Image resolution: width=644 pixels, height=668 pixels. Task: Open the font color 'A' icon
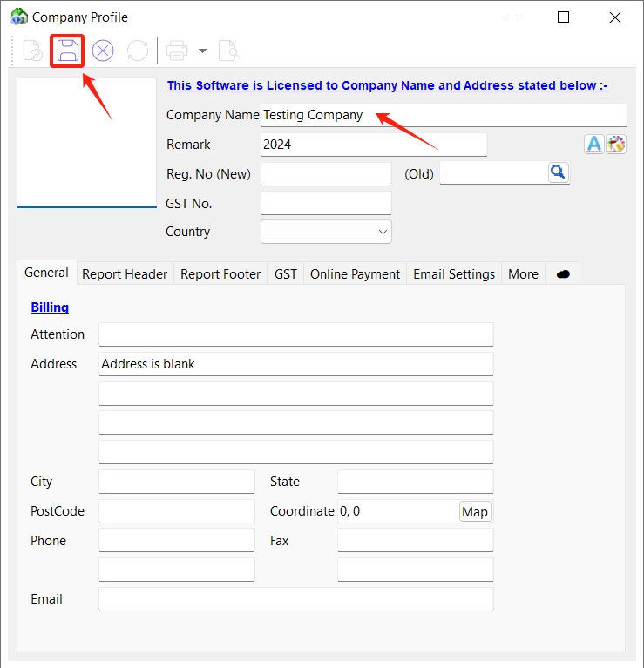click(593, 145)
